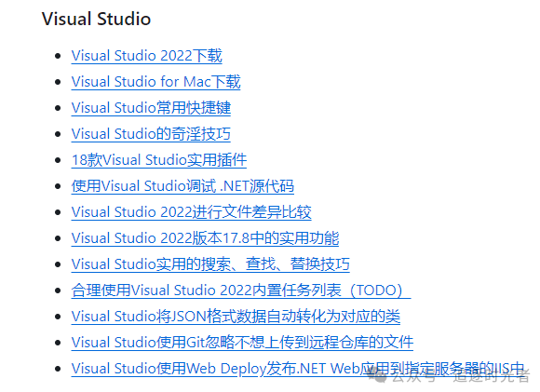Click the Visual Studio section heading
Viewport: 540px width, 392px height.
click(x=96, y=19)
